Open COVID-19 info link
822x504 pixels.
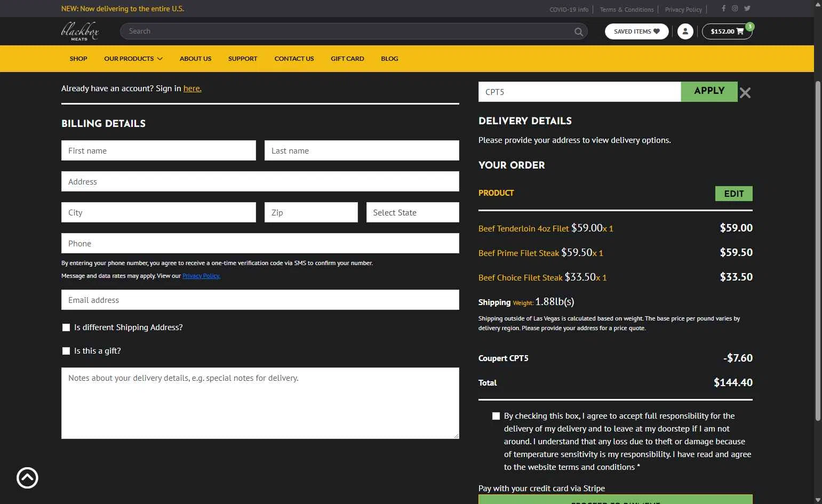point(569,10)
